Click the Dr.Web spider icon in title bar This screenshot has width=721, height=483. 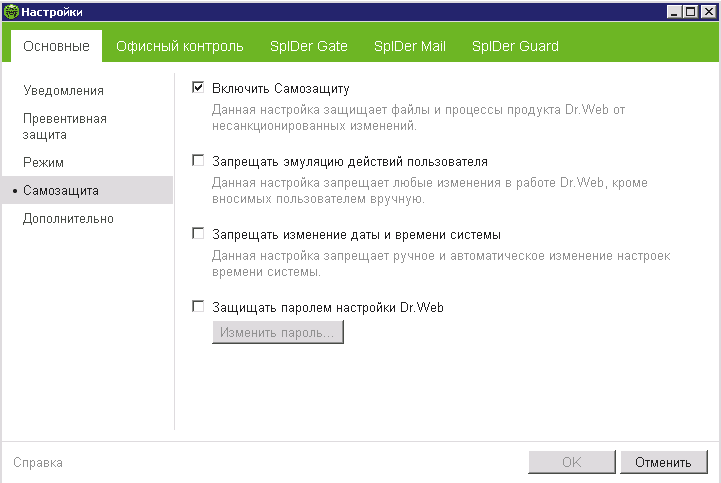click(11, 11)
